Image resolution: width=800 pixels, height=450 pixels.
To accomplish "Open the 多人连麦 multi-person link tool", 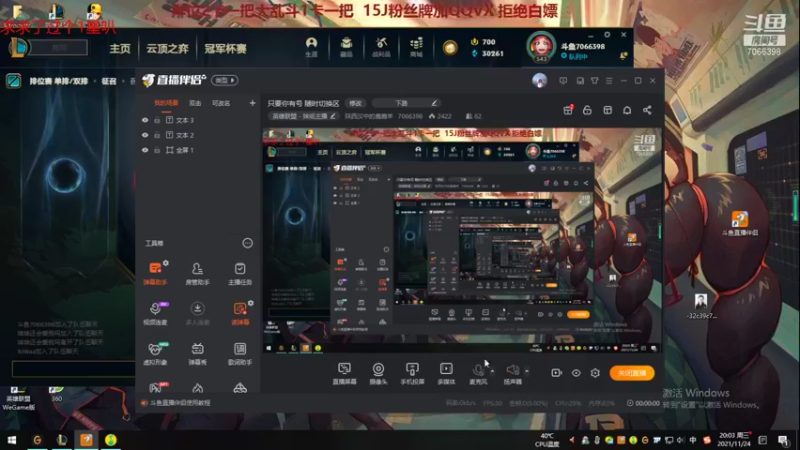I will coord(197,313).
